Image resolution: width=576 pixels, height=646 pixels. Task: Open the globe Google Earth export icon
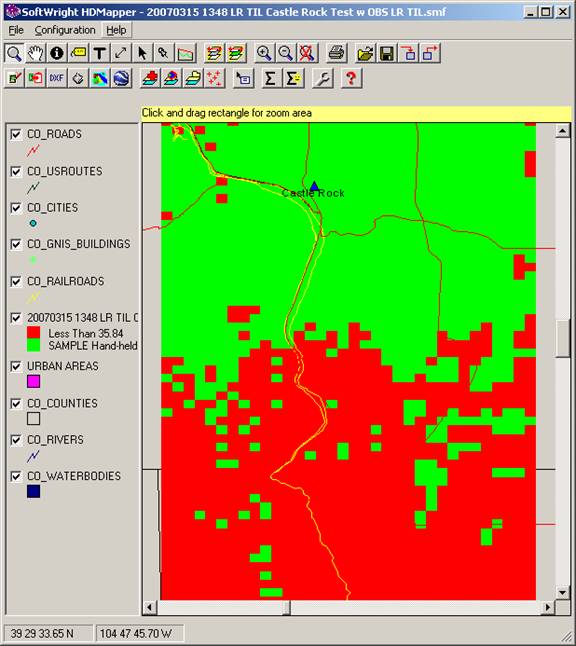(121, 78)
